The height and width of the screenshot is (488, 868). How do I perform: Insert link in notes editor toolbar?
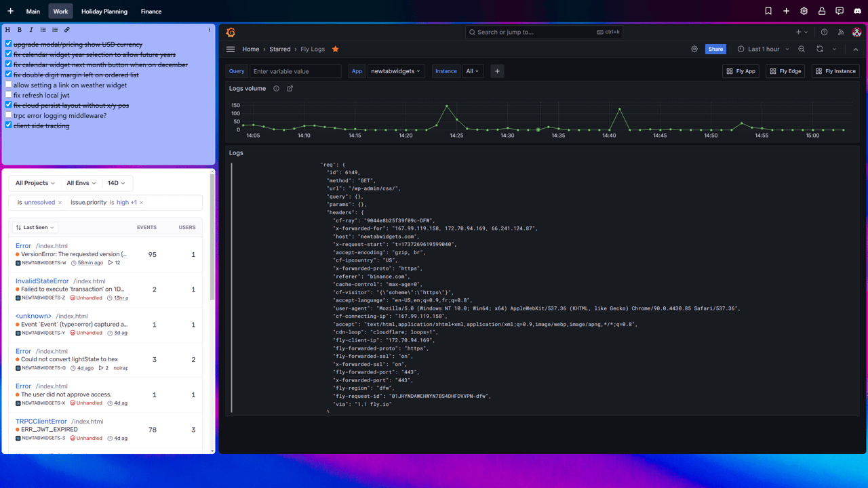click(67, 30)
